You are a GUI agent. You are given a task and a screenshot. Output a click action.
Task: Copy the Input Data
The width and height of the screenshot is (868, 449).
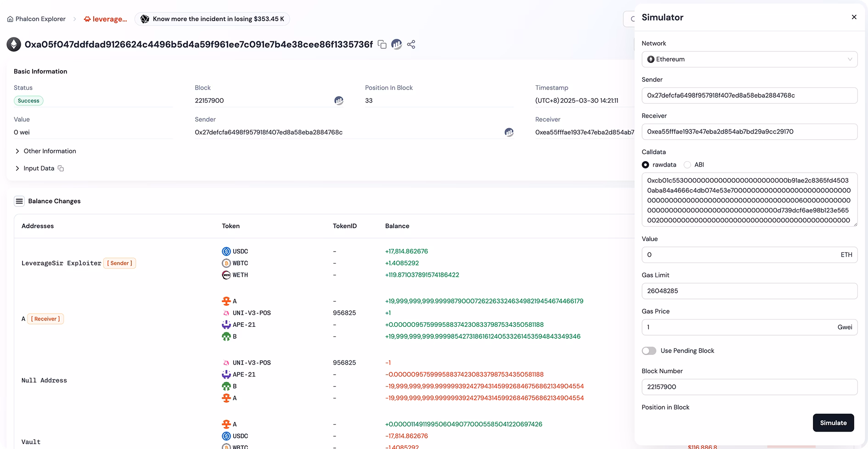coord(61,168)
